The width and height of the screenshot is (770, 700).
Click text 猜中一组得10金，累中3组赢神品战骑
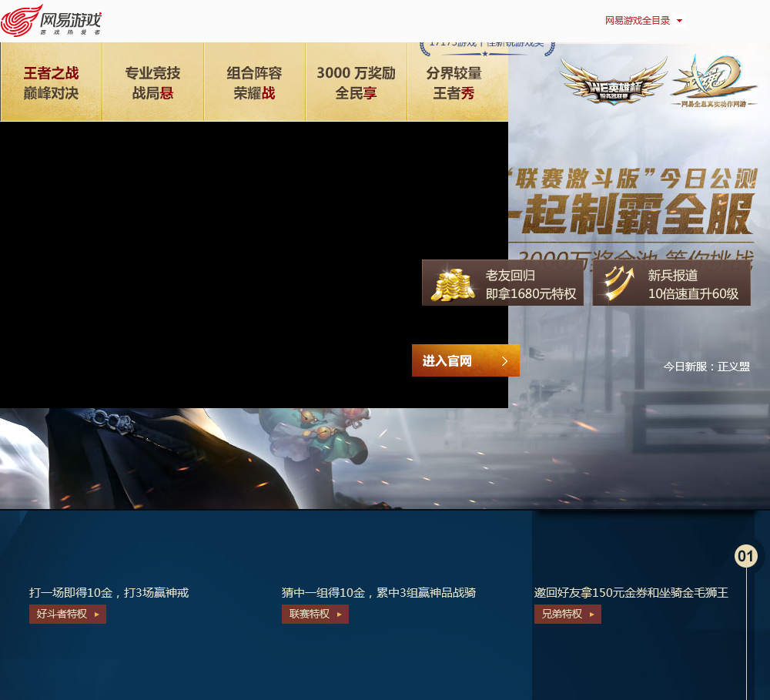click(379, 592)
